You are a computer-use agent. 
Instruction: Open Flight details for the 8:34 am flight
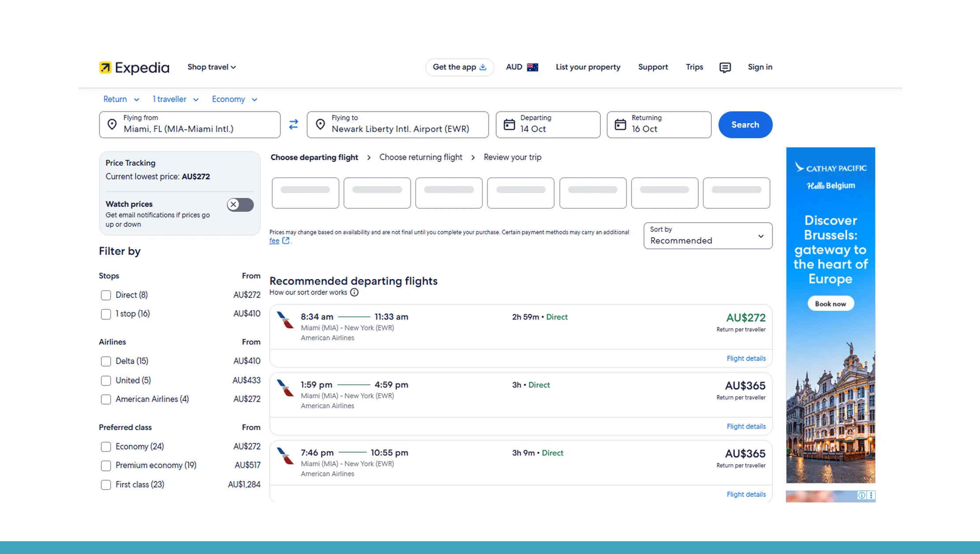point(746,358)
